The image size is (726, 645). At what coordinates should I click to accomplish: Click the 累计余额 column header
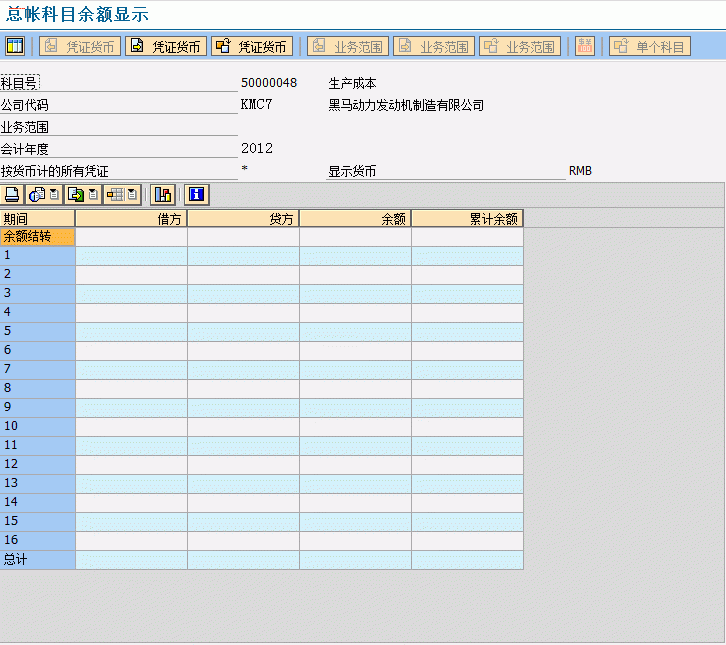click(x=468, y=219)
